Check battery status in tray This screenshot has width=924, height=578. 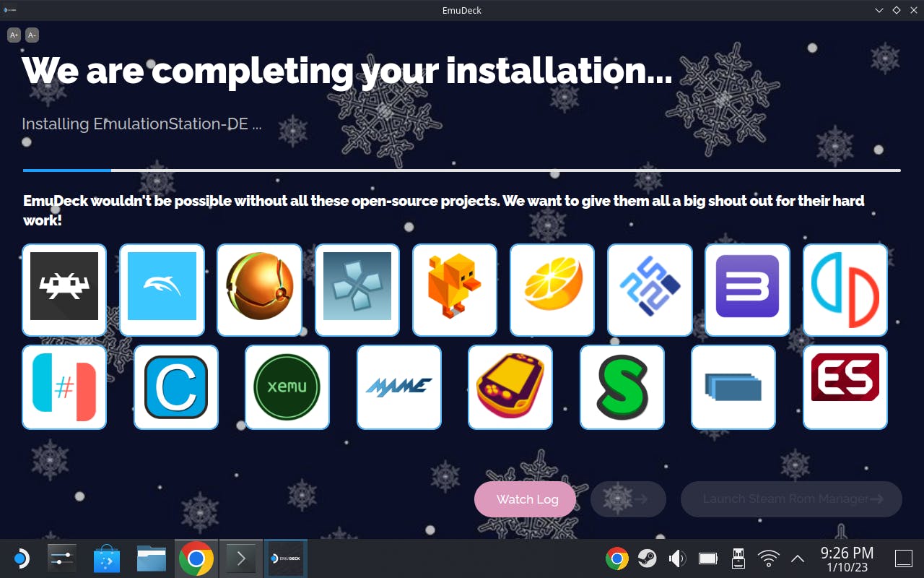707,558
